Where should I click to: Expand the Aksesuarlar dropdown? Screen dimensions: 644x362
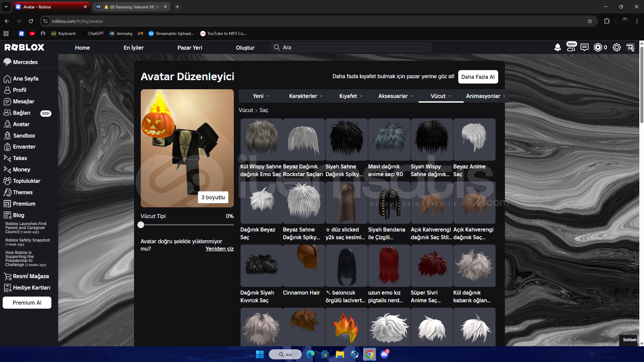click(396, 96)
